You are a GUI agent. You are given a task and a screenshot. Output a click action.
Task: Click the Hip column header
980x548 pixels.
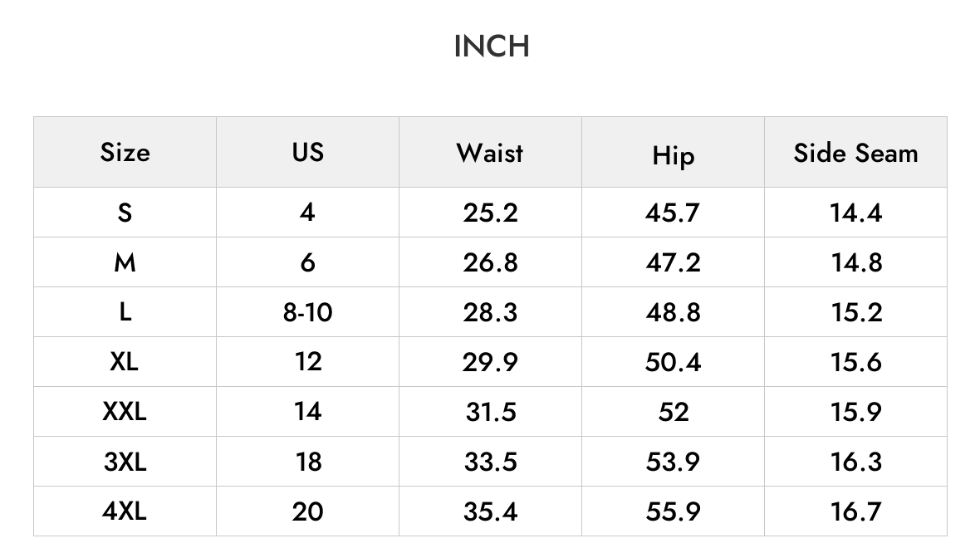[673, 155]
